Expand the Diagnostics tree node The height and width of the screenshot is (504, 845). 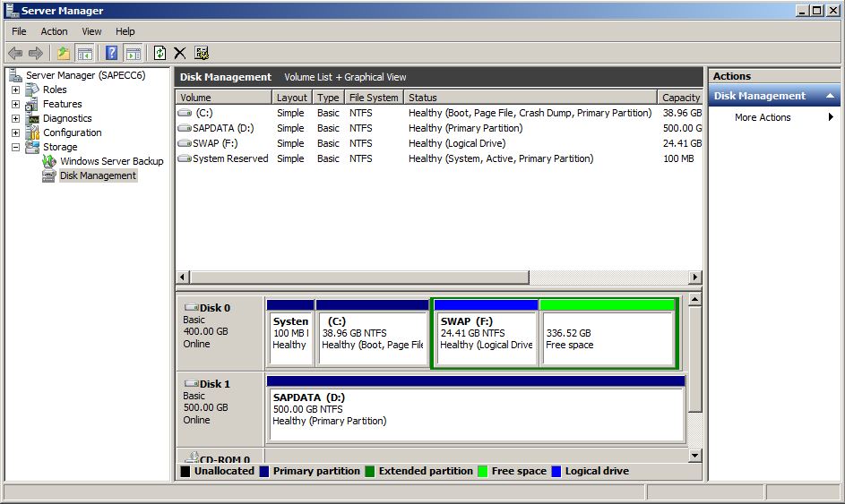(x=15, y=118)
